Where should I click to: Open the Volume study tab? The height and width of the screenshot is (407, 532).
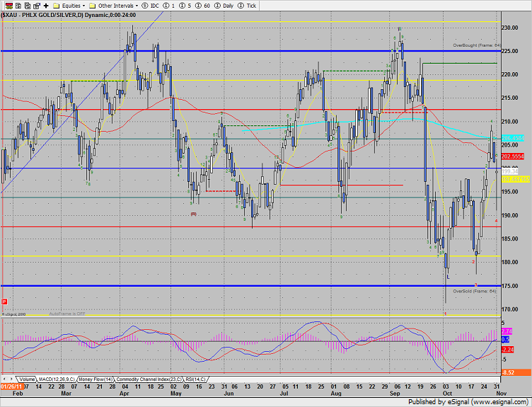pos(27,379)
